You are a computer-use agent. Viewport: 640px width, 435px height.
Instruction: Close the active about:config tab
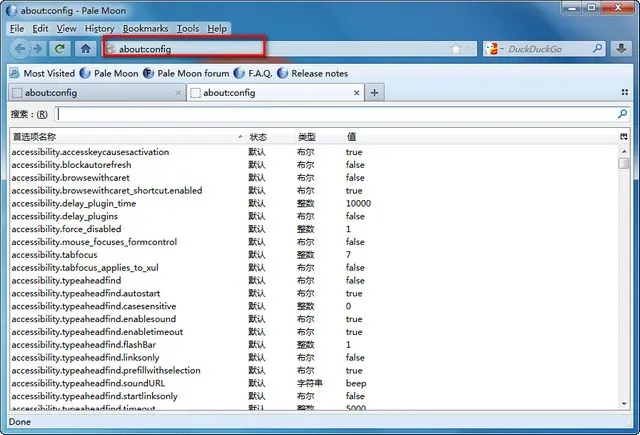(356, 93)
